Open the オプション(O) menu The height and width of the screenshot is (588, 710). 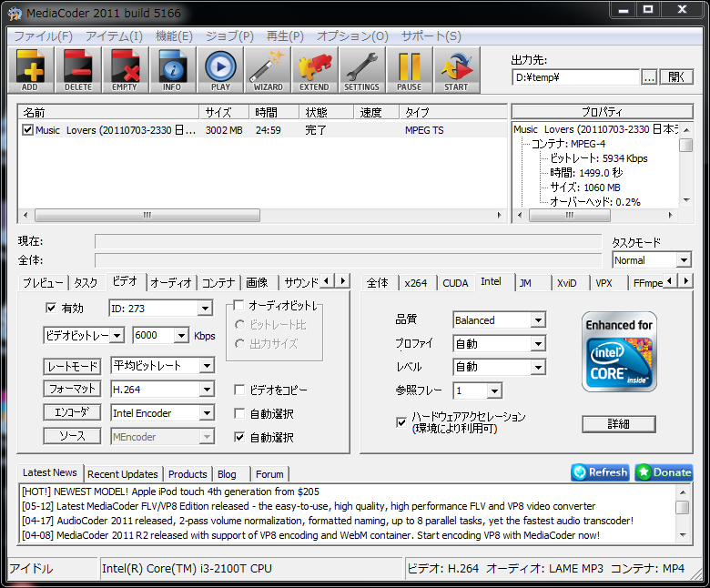coord(352,35)
